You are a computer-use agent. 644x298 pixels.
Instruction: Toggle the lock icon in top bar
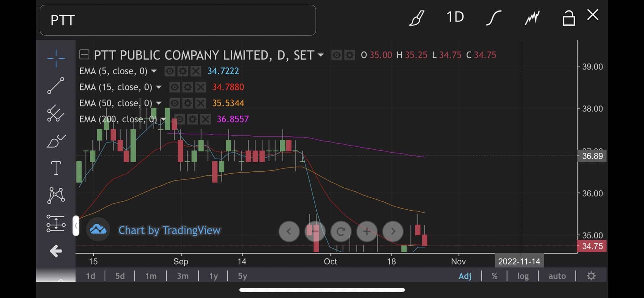click(x=569, y=18)
